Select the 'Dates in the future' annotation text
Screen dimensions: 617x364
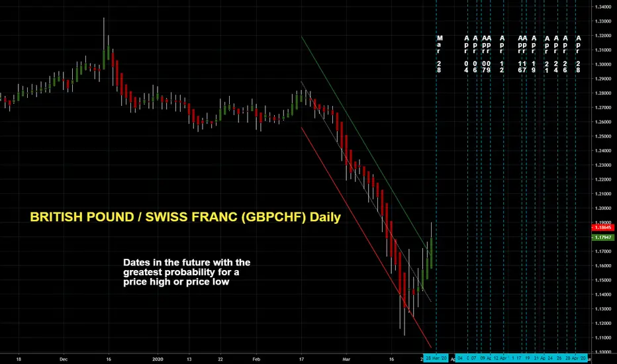[x=187, y=272]
